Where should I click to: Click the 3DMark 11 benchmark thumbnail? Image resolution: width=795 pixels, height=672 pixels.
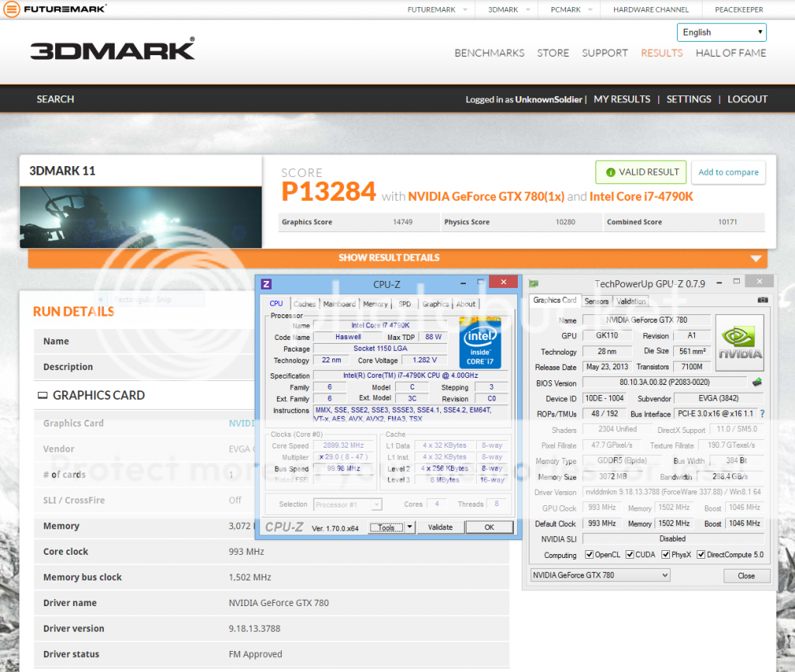pyautogui.click(x=141, y=217)
